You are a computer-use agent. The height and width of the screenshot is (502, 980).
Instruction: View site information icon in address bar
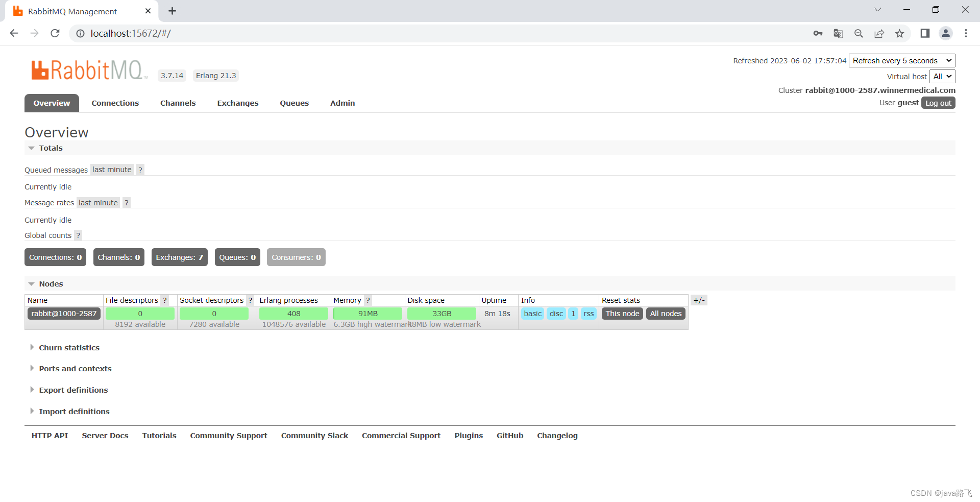80,33
